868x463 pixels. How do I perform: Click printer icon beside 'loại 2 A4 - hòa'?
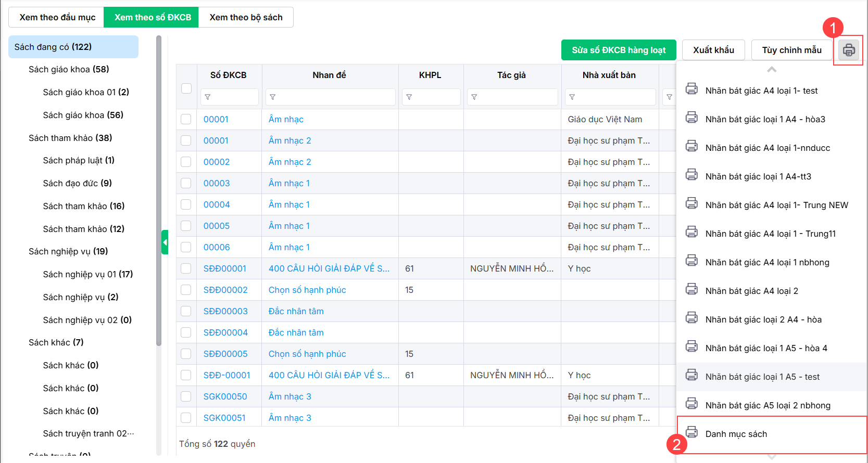click(691, 318)
